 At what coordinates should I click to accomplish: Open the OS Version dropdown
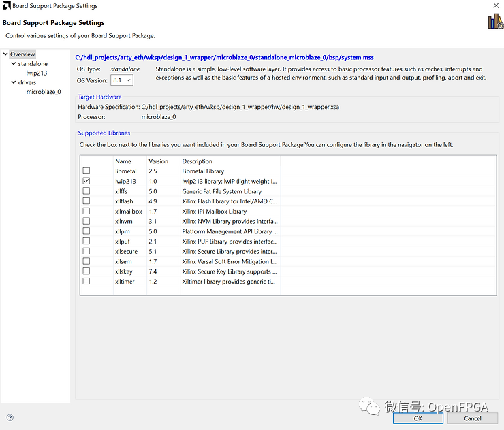[x=122, y=80]
